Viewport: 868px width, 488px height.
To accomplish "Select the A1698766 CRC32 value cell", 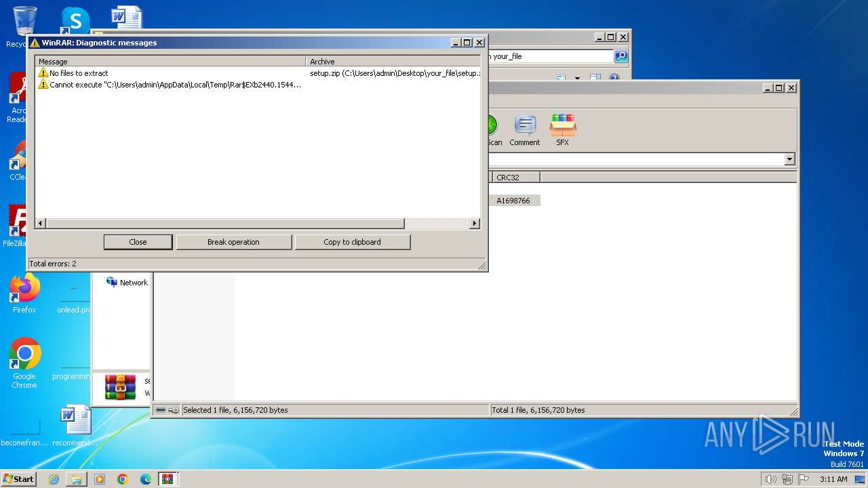I will pos(513,201).
